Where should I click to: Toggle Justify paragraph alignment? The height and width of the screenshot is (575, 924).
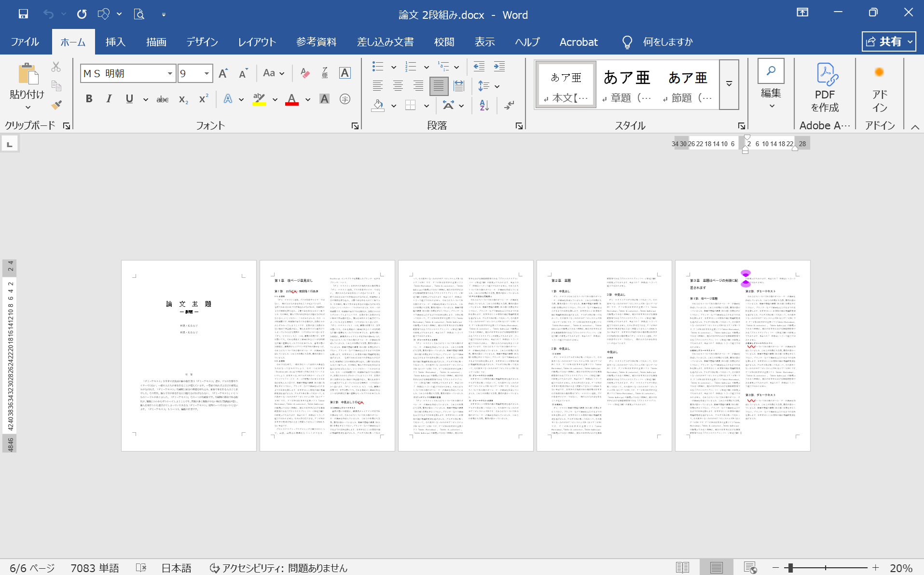(438, 86)
